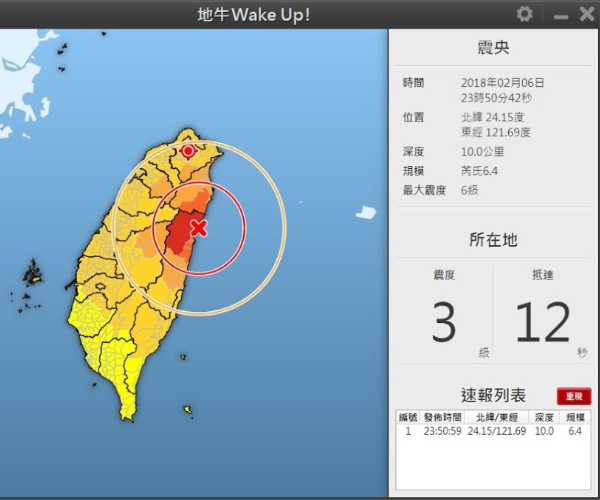Click Orchid Island off southeast Taiwan

coord(189,410)
